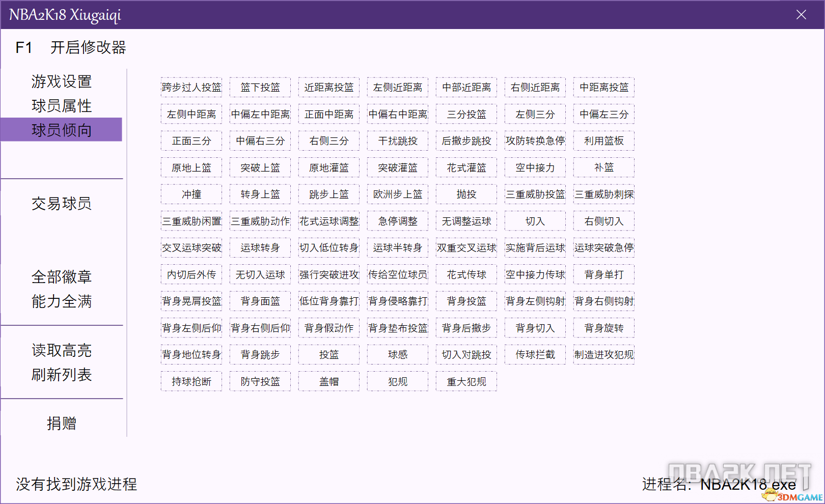Viewport: 825px width, 504px height.
Task: Open the 游戏设置 section
Action: click(x=62, y=81)
